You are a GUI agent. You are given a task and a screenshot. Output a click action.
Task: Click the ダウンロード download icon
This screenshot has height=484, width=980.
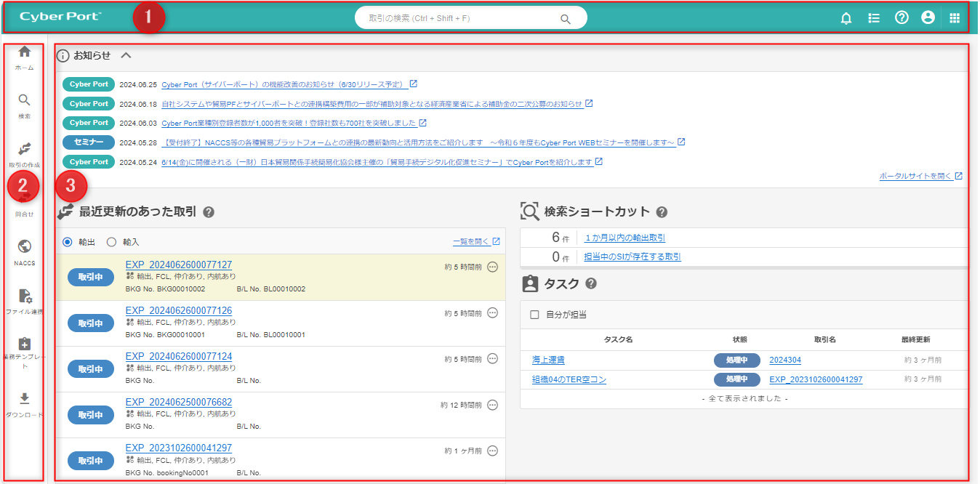click(25, 399)
